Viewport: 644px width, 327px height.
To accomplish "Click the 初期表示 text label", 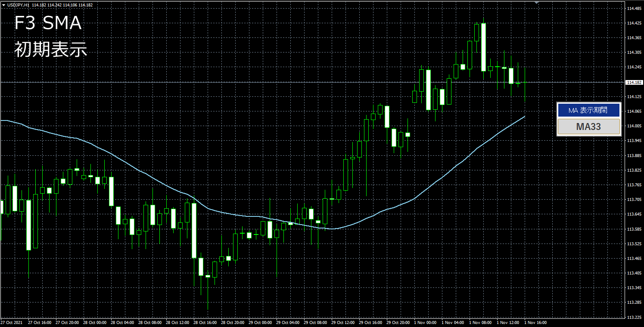I will click(x=51, y=50).
